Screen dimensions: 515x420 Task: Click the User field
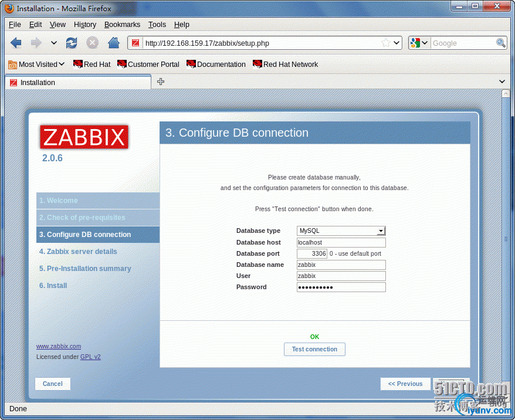(341, 276)
